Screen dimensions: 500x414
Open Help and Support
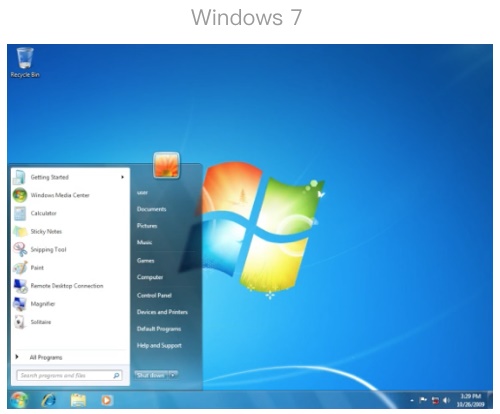click(x=159, y=345)
